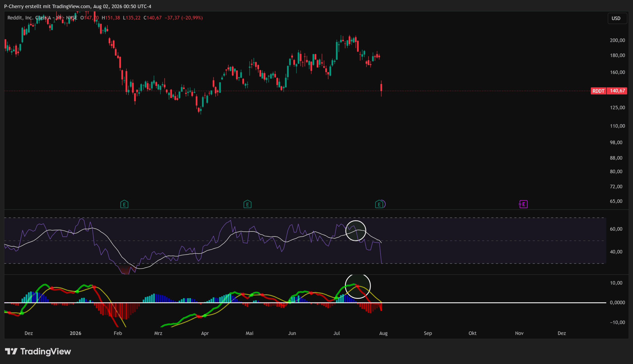Click the 88,00 price axis label
Viewport: 633px width, 364px height.
616,158
